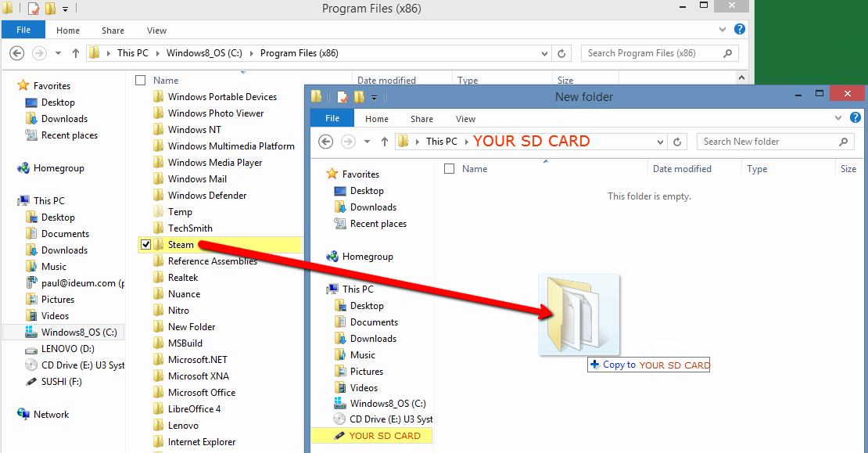Toggle select-all checkbox in New folder list
868x453 pixels.
450,169
